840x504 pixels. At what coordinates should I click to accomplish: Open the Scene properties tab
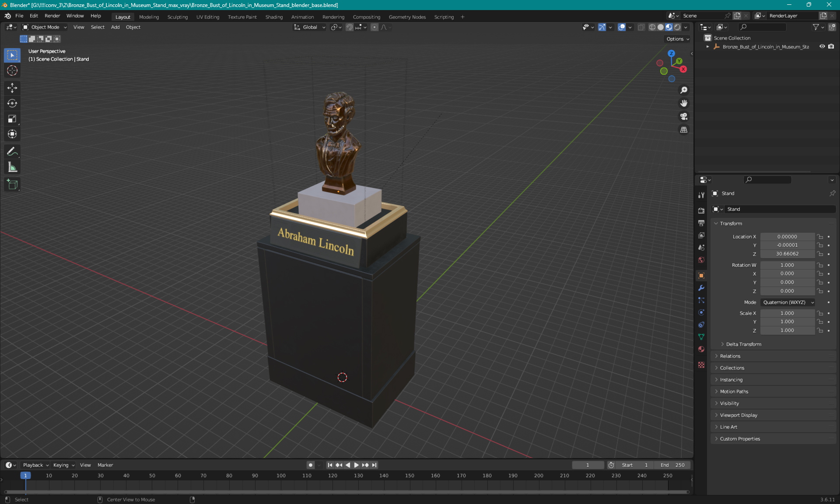coord(701,248)
